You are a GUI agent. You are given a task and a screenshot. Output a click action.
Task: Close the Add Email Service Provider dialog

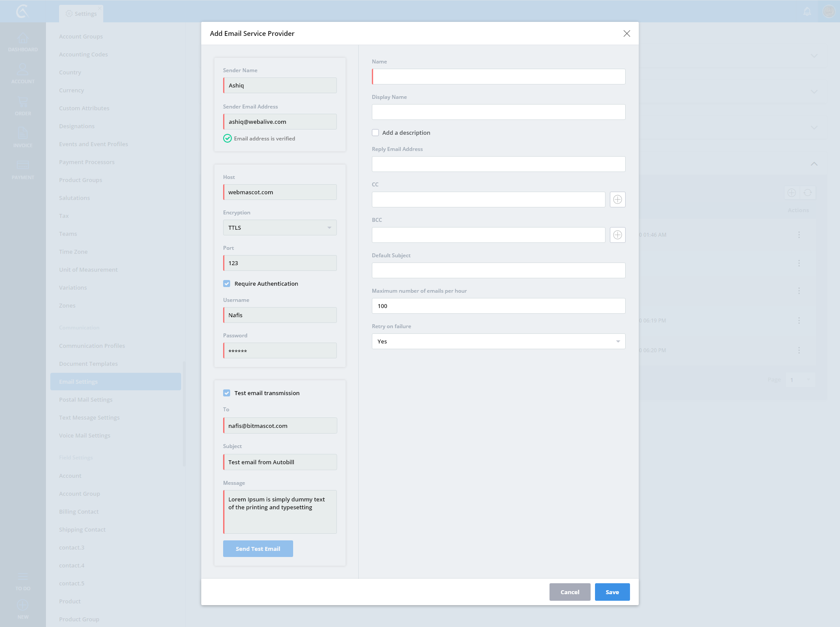click(x=626, y=34)
